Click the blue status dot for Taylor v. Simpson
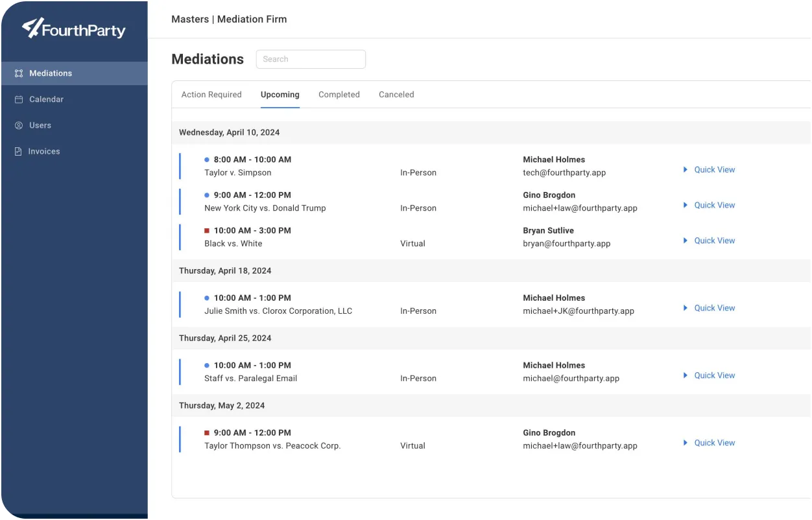Image resolution: width=812 pixels, height=520 pixels. click(x=207, y=160)
